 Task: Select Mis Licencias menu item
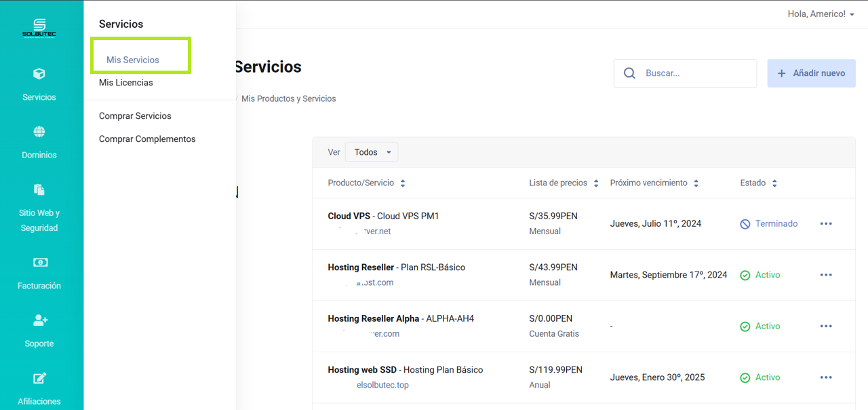126,83
